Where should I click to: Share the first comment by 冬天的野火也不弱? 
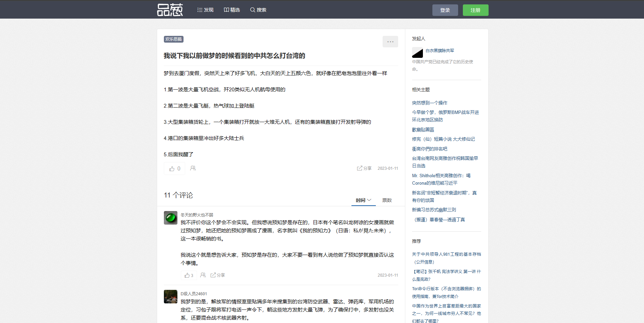217,275
